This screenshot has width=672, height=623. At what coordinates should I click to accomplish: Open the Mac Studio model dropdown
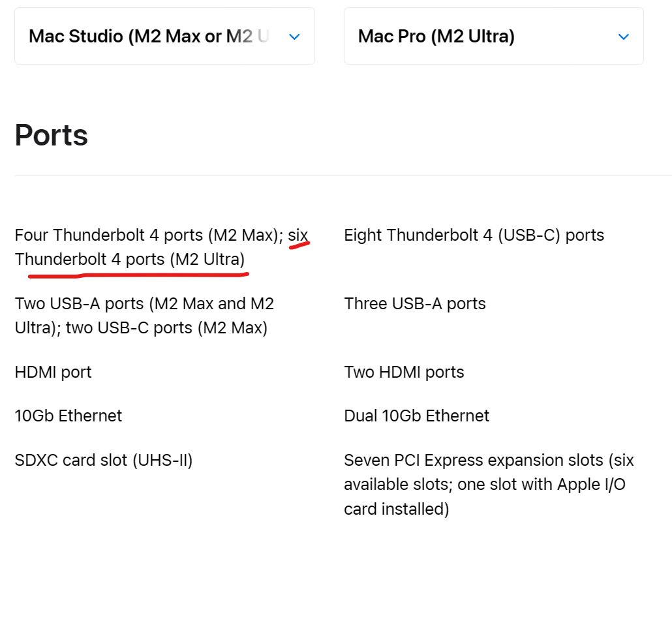pyautogui.click(x=149, y=37)
